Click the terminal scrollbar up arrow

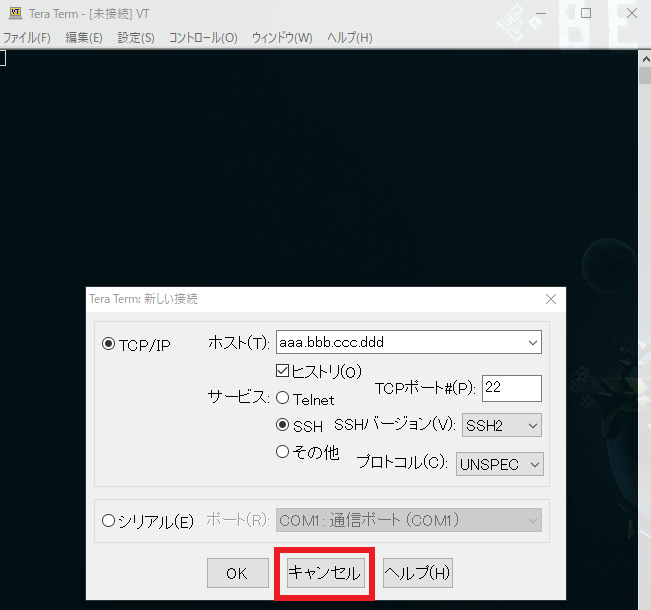pos(646,59)
